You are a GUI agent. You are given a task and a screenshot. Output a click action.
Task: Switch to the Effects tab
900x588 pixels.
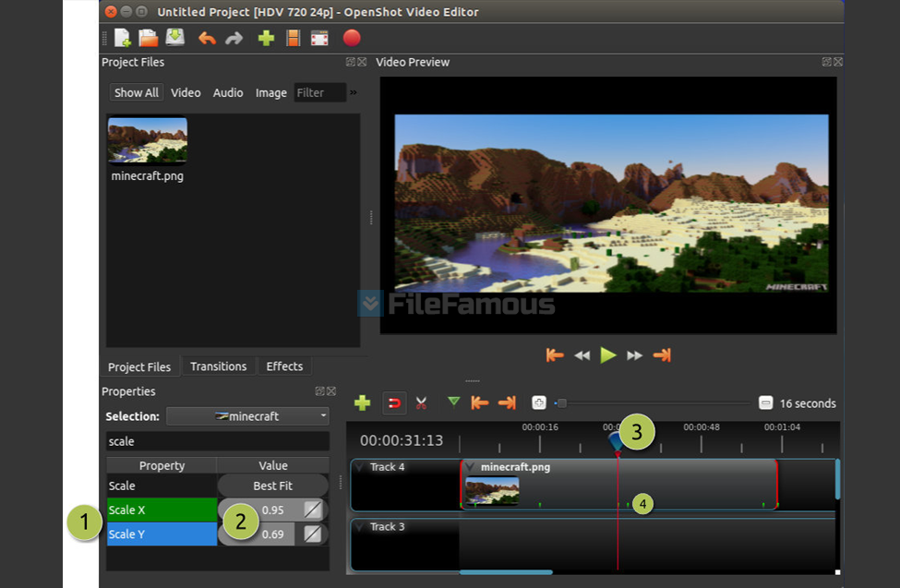click(284, 366)
